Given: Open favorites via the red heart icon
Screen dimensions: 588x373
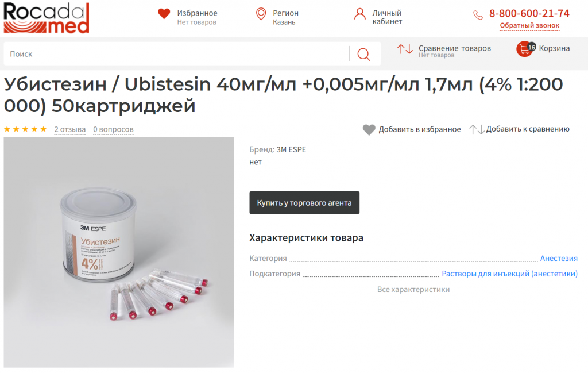Looking at the screenshot, I should [x=164, y=14].
